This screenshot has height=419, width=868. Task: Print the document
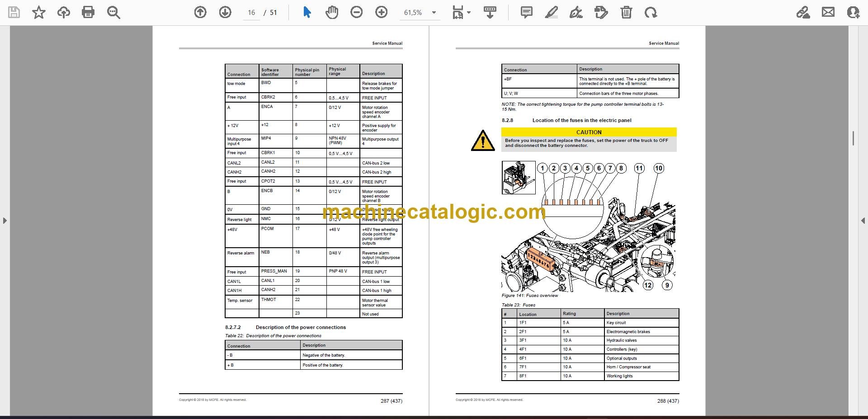(88, 12)
